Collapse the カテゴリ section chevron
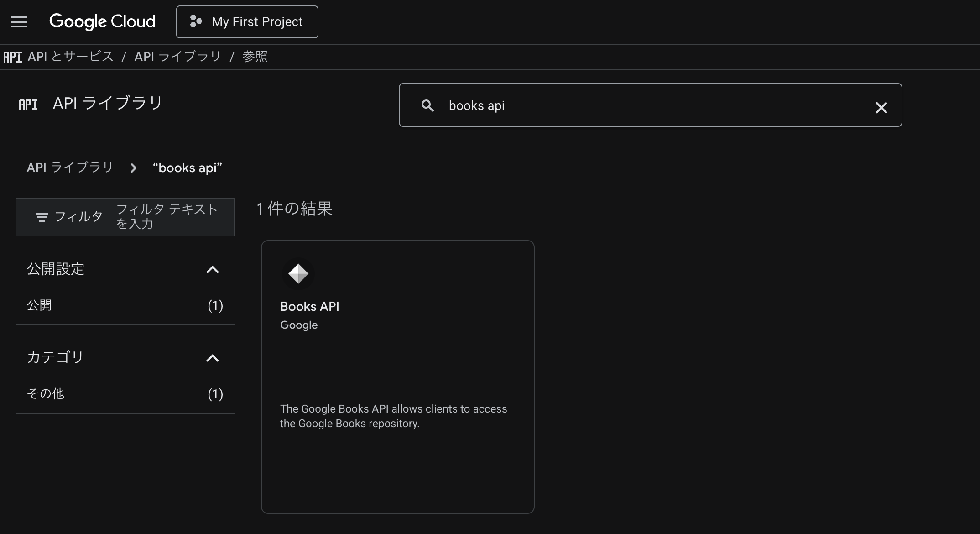 point(213,358)
